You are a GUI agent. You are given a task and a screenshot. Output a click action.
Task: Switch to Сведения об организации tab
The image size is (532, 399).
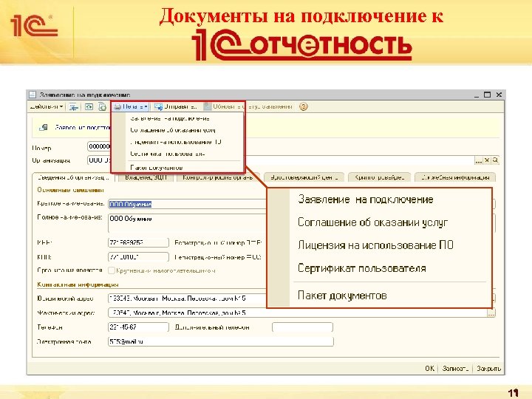[x=73, y=177]
